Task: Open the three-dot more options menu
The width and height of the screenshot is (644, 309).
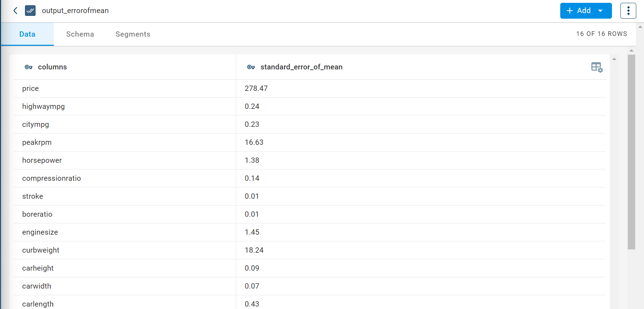Action: (628, 11)
